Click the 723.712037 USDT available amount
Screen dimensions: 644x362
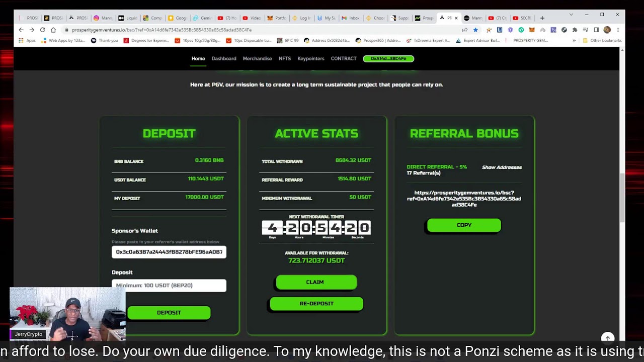(316, 260)
